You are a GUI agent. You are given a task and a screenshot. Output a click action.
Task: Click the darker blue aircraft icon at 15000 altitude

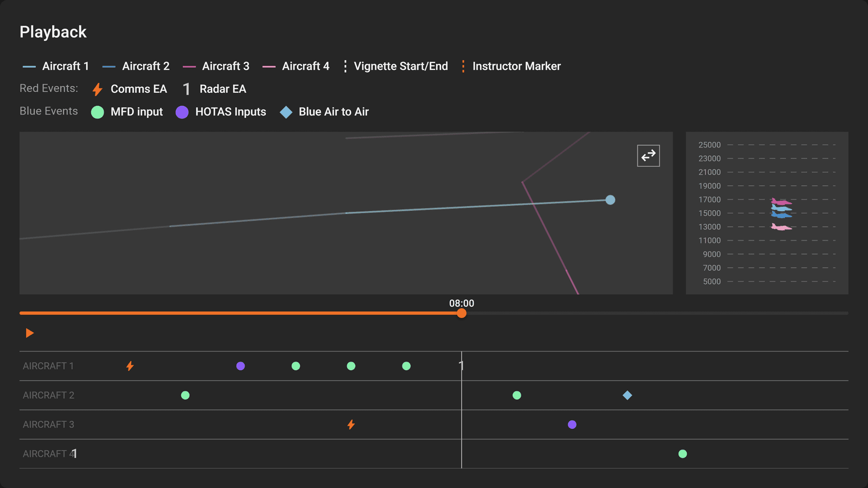[781, 215]
